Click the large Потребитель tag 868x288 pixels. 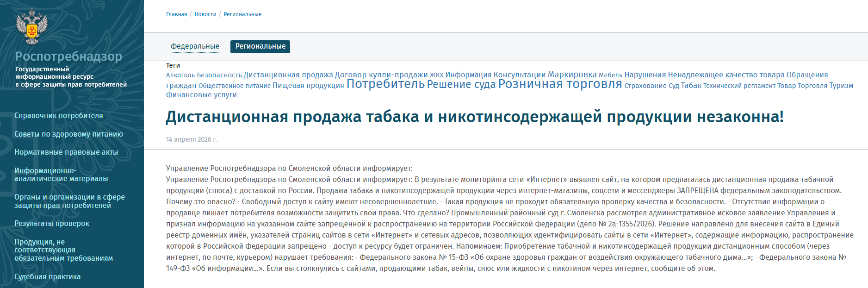coord(385,84)
